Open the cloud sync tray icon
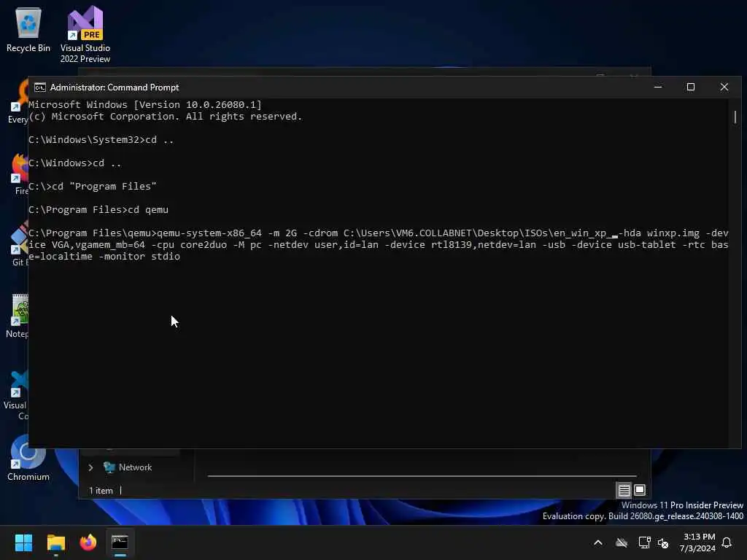This screenshot has height=560, width=747. 622,542
